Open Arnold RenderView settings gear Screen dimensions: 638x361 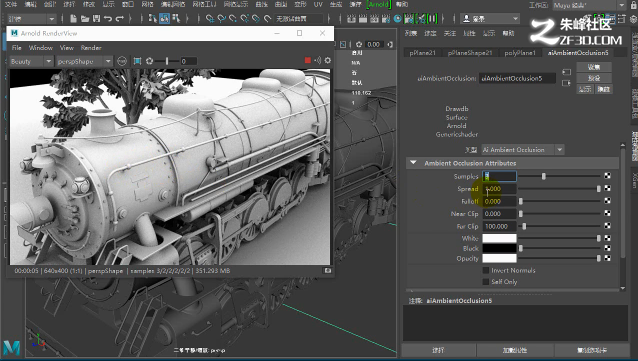point(328,61)
